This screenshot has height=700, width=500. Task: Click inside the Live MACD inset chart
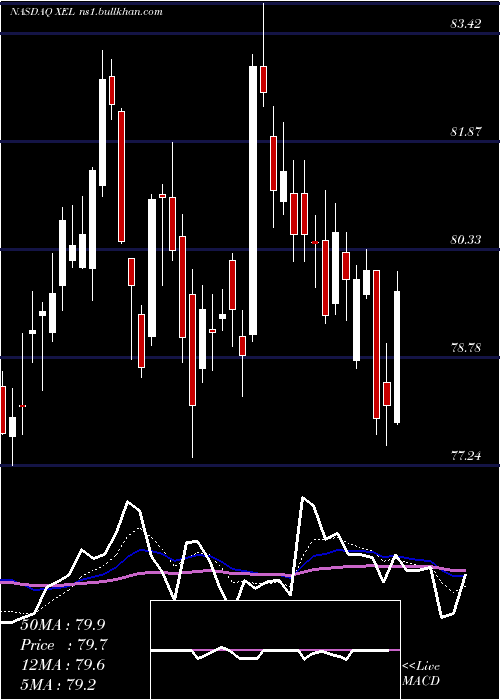click(x=275, y=650)
